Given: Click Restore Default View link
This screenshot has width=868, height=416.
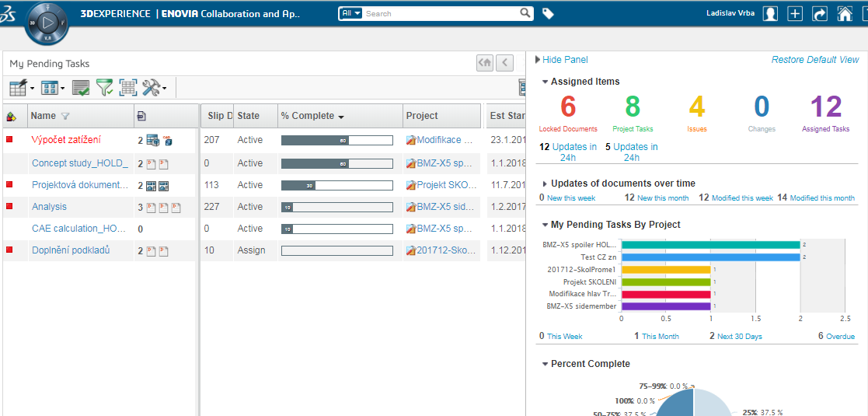Looking at the screenshot, I should (815, 60).
